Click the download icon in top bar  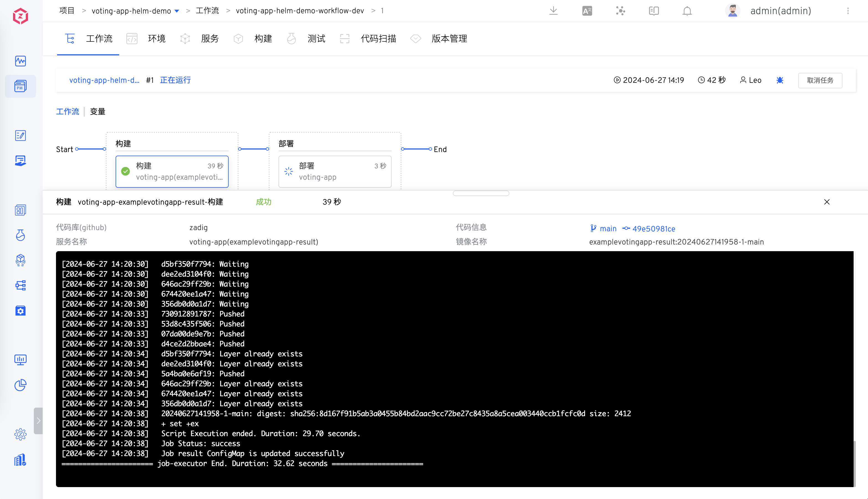click(553, 11)
